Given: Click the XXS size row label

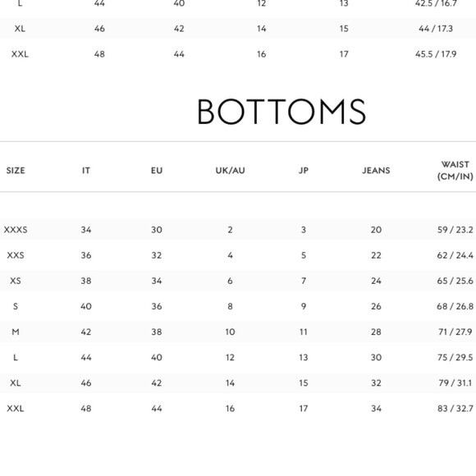Looking at the screenshot, I should 16,255.
